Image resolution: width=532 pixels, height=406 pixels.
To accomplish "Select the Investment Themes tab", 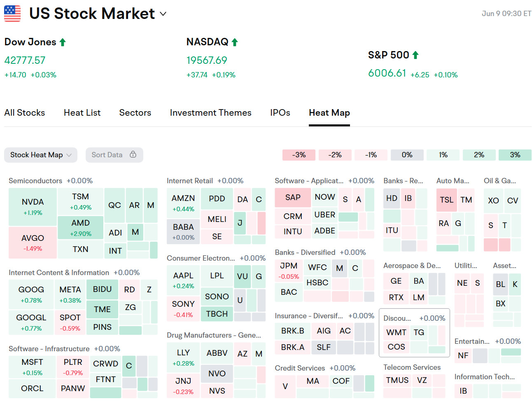I will 210,113.
